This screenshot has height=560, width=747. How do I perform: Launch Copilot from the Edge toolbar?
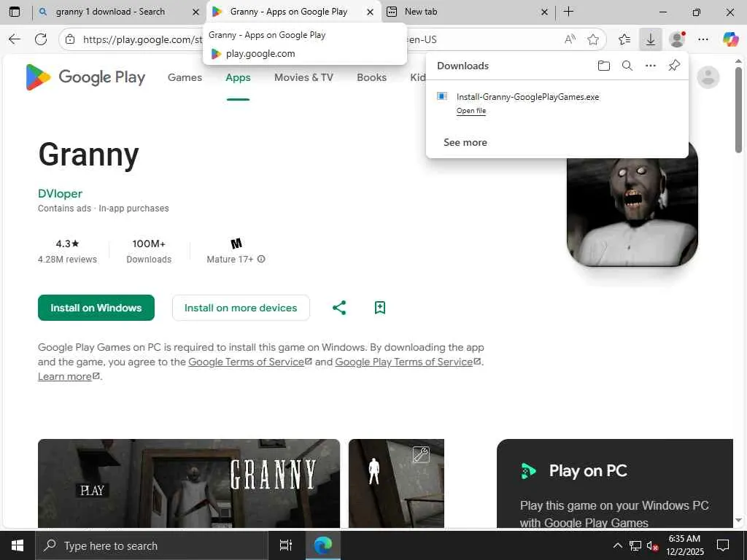[729, 39]
